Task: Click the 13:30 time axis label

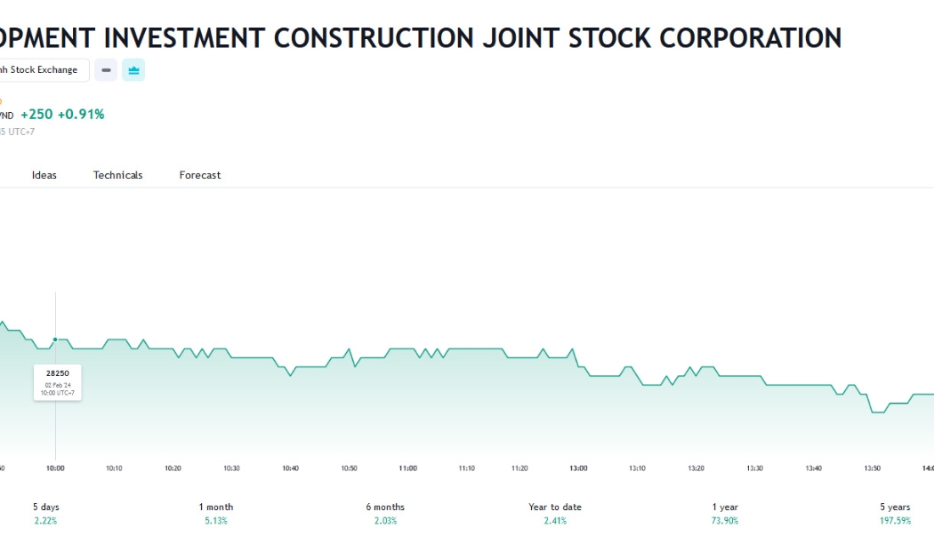Action: point(754,468)
